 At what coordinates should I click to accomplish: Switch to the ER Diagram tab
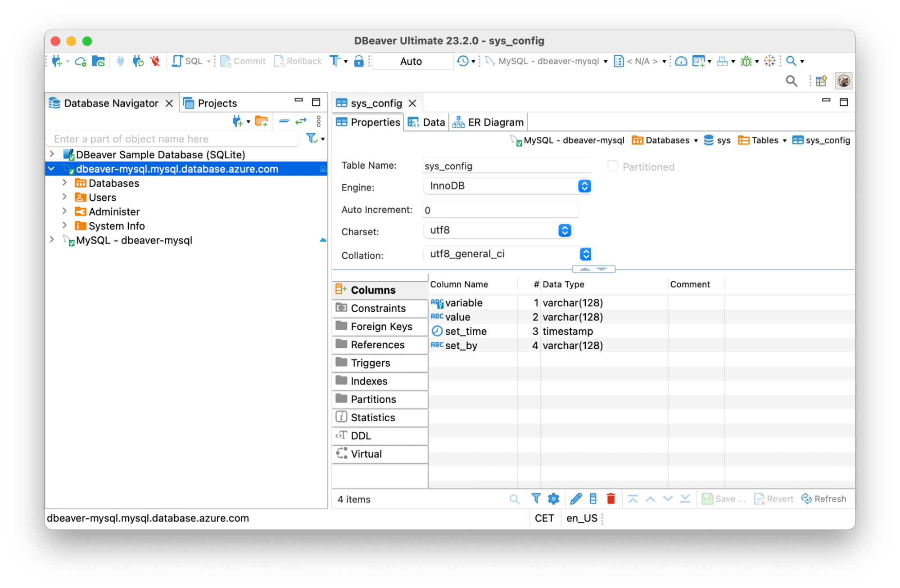click(489, 122)
